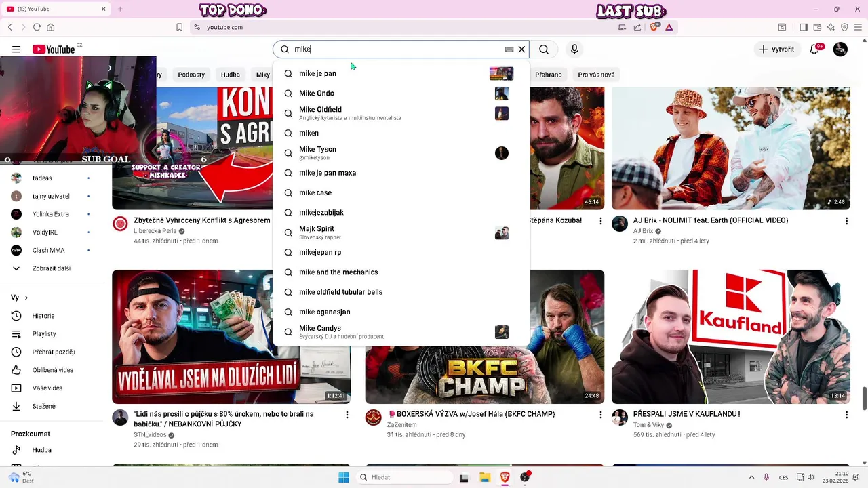Screen dimensions: 868x488
Task: Choose suggestion 'Majk Spirit'
Action: pyautogui.click(x=401, y=232)
